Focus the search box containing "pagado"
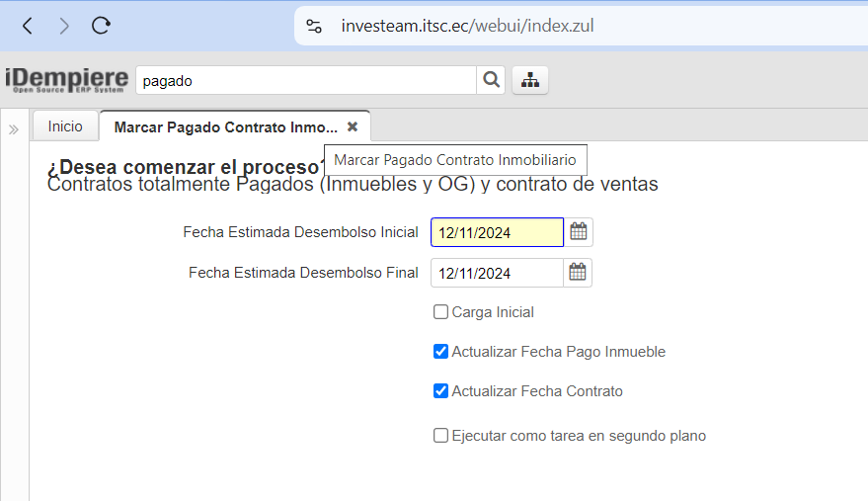Screen dimensions: 868x501 pos(306,80)
